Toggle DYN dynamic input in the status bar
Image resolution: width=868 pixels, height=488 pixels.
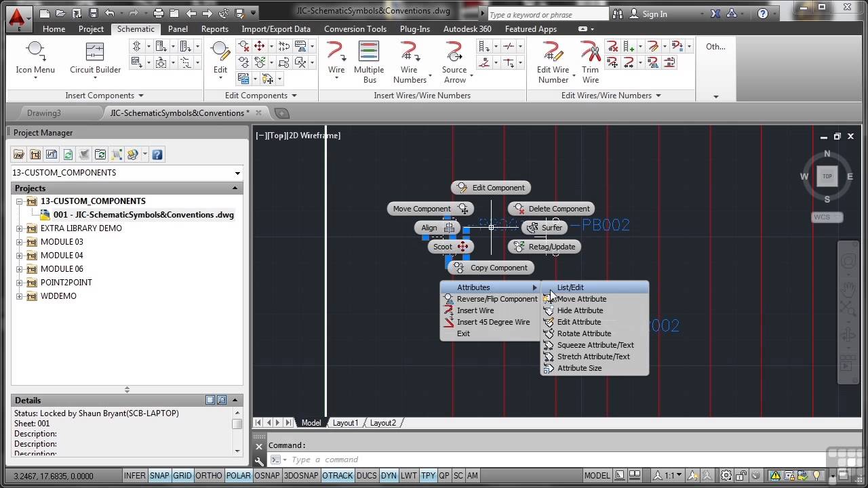click(389, 476)
